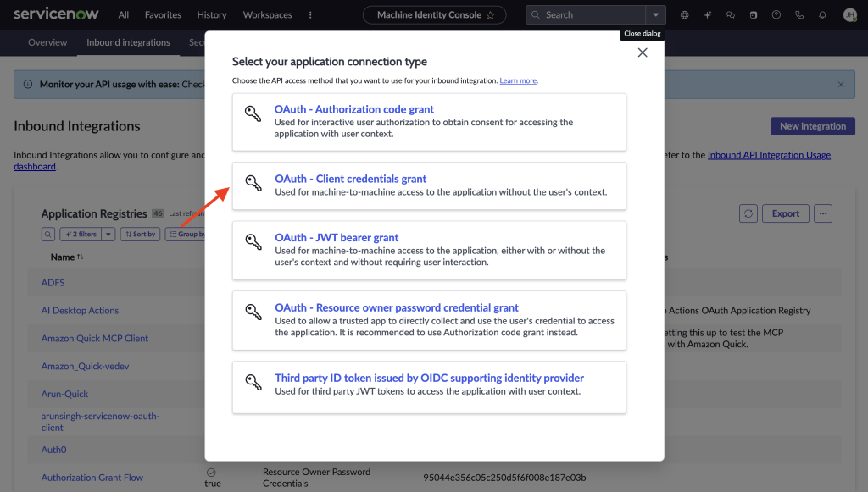
Task: Open the chat conversations icon
Action: (731, 15)
